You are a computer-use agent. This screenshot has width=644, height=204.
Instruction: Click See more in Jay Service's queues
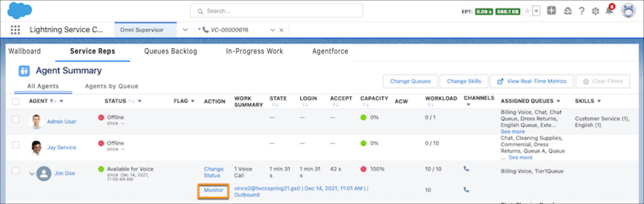[520, 157]
